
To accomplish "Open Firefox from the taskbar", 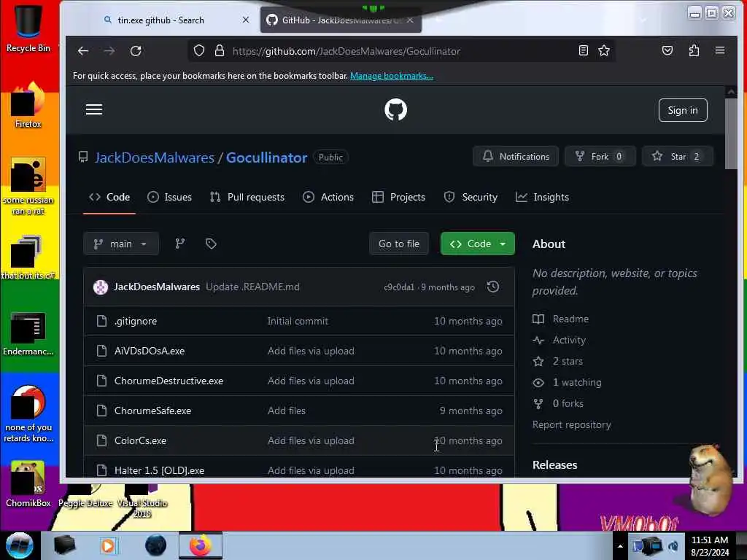I will (x=201, y=545).
